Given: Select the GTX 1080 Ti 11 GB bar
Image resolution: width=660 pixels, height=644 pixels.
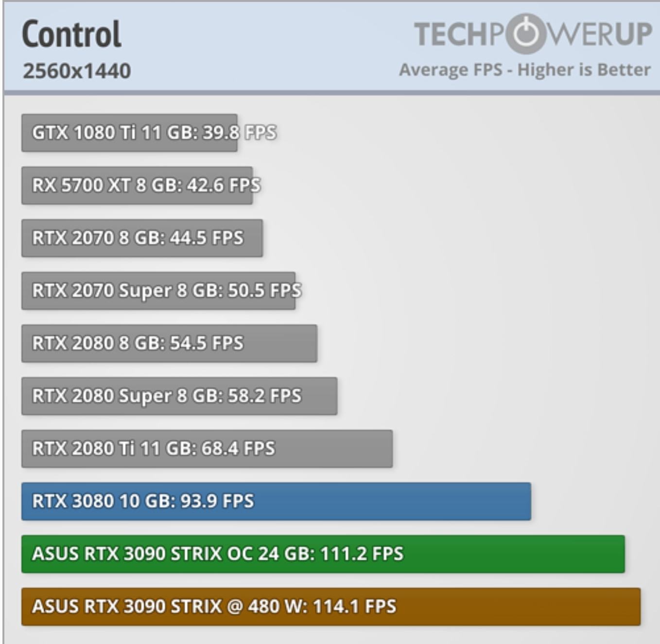Looking at the screenshot, I should pyautogui.click(x=129, y=133).
